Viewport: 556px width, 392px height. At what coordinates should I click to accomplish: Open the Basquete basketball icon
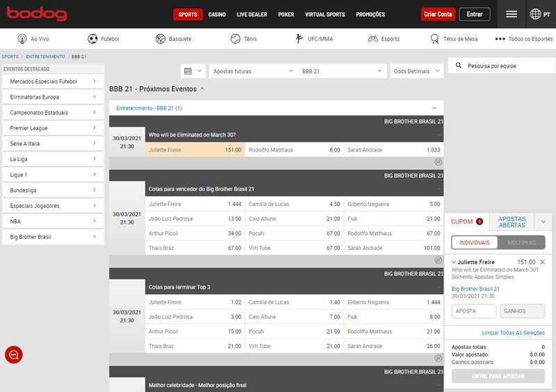(161, 39)
